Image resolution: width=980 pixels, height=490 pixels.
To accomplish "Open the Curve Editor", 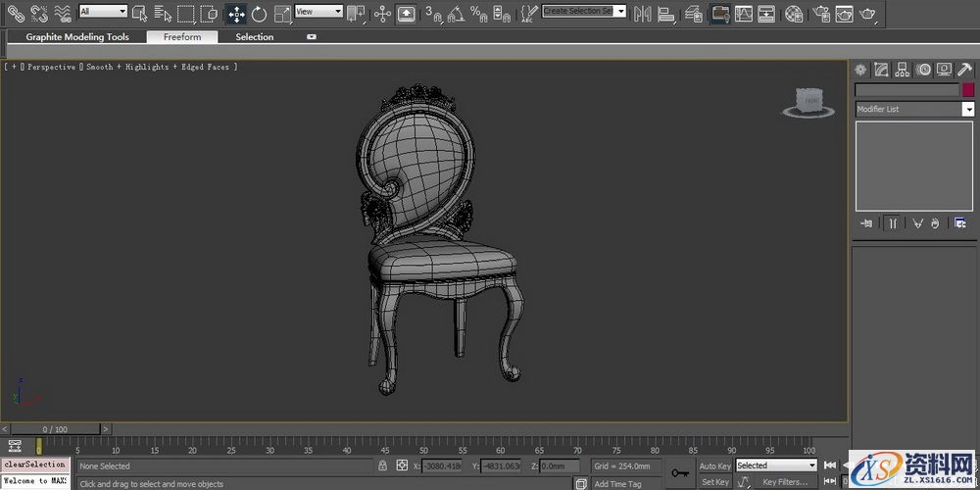I will [744, 14].
